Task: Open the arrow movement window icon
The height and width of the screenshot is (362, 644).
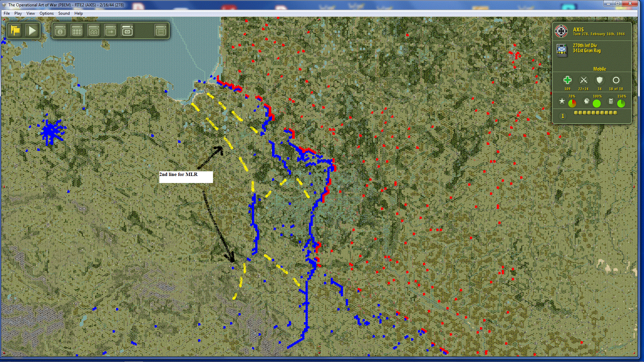Action: pos(111,31)
